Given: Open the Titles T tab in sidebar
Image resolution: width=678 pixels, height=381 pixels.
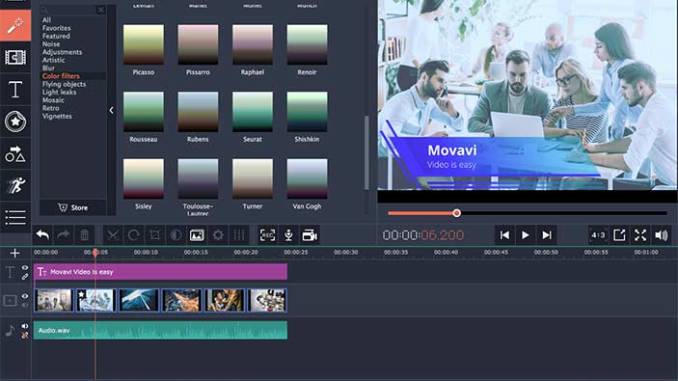Looking at the screenshot, I should pyautogui.click(x=16, y=90).
